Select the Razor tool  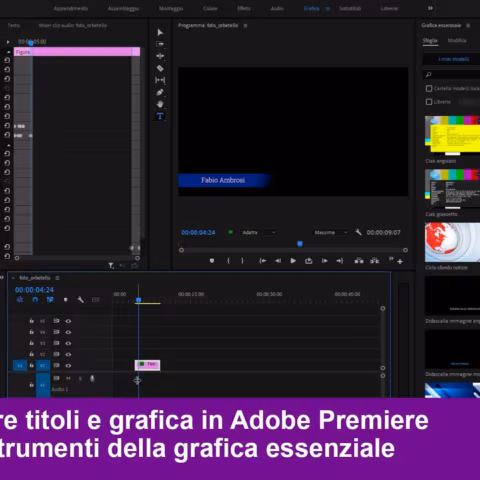[x=160, y=68]
